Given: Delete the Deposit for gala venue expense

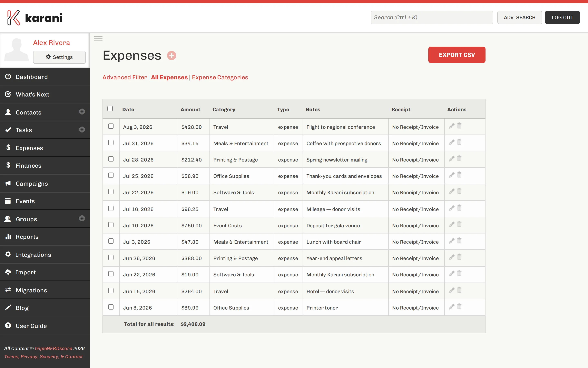Looking at the screenshot, I should (x=459, y=224).
